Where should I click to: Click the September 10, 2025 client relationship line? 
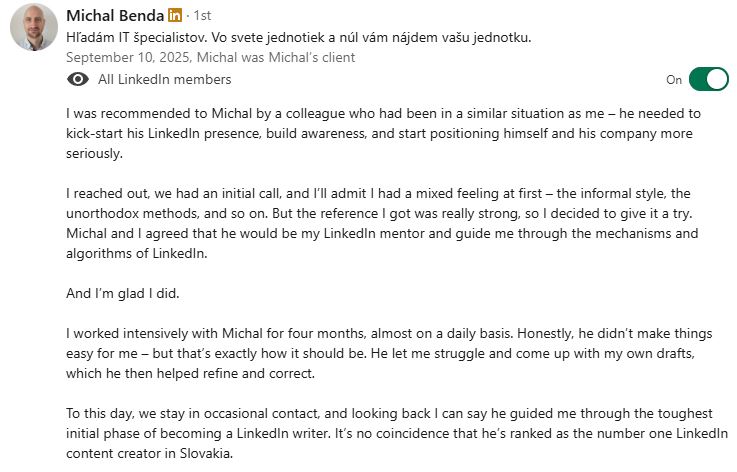point(210,57)
